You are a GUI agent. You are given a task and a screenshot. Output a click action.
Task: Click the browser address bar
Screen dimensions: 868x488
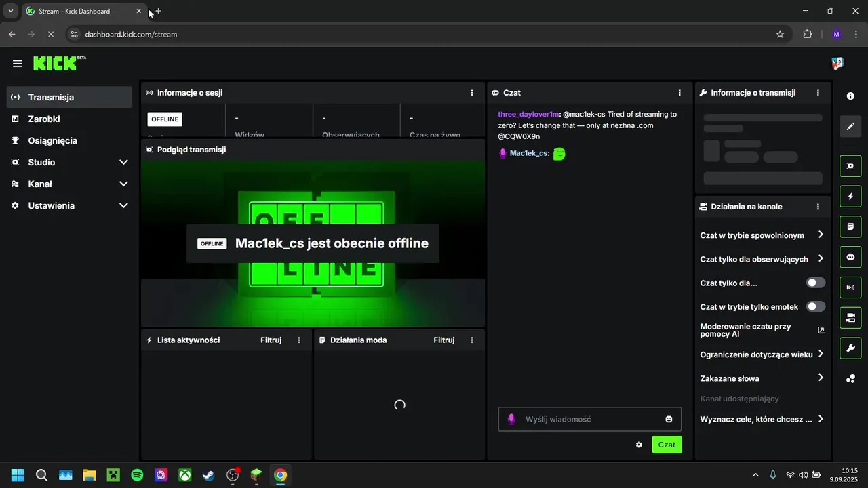pyautogui.click(x=427, y=34)
